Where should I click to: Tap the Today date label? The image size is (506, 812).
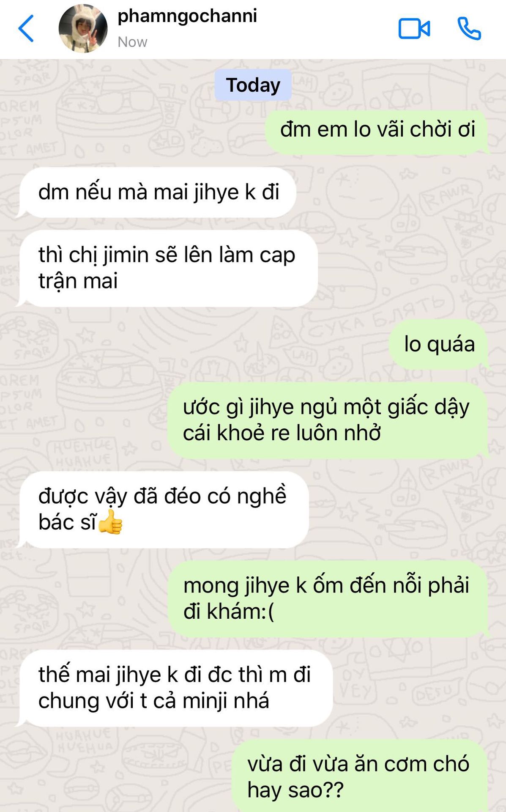(x=253, y=85)
